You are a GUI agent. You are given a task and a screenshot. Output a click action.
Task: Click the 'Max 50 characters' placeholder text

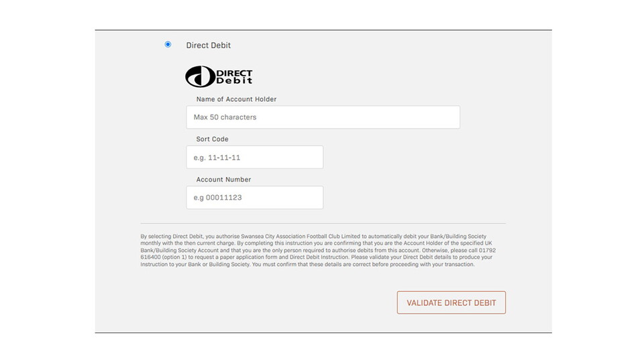pyautogui.click(x=225, y=117)
